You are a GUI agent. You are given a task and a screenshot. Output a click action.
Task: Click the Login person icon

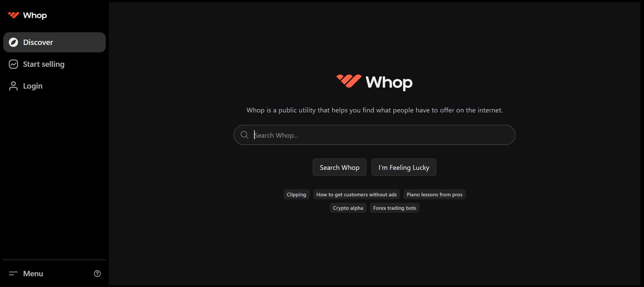click(x=13, y=86)
